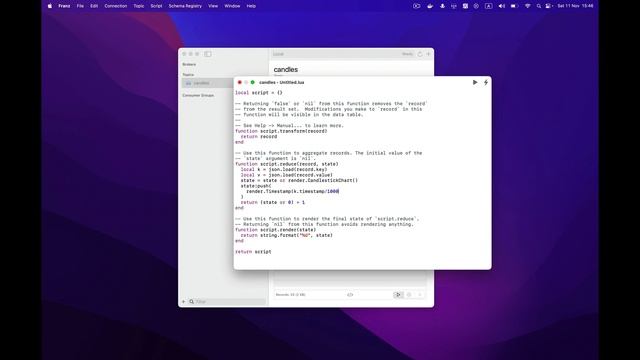Open the Edit menu
640x360 pixels.
pos(94,6)
